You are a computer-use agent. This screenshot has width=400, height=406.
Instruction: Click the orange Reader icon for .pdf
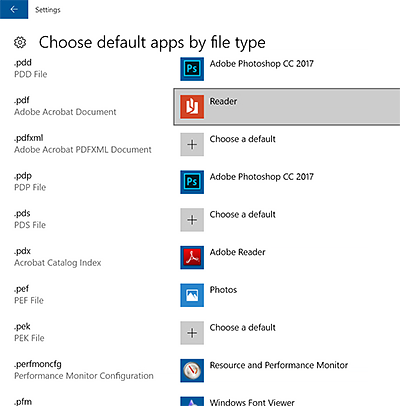click(192, 107)
